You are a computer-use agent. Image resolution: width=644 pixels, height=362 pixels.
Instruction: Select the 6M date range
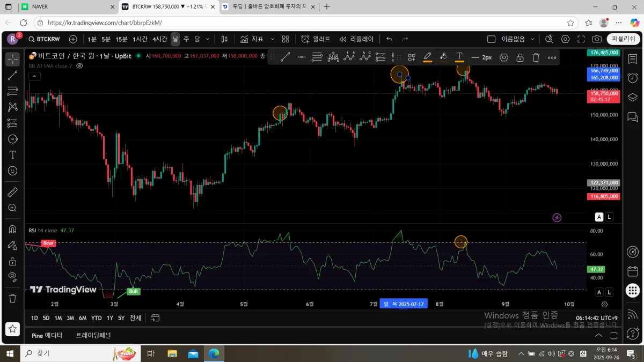(x=83, y=318)
